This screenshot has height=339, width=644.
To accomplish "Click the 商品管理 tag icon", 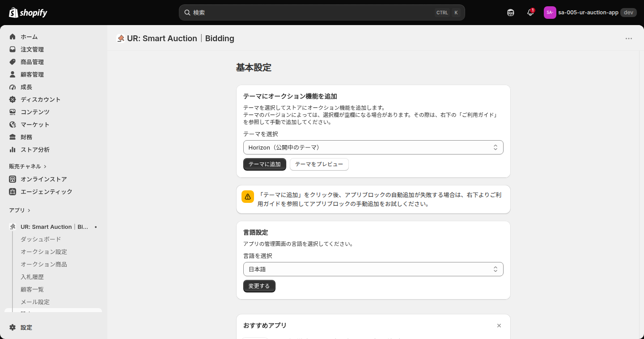I will pyautogui.click(x=13, y=62).
